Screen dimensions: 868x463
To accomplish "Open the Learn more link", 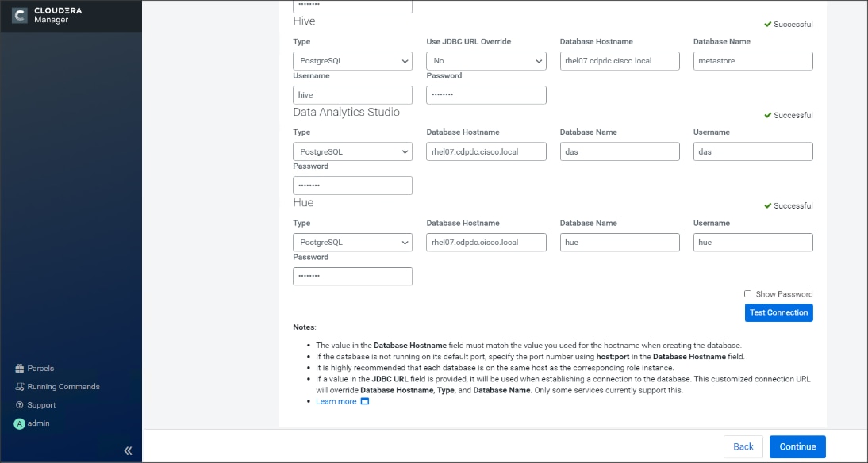I will tap(336, 402).
